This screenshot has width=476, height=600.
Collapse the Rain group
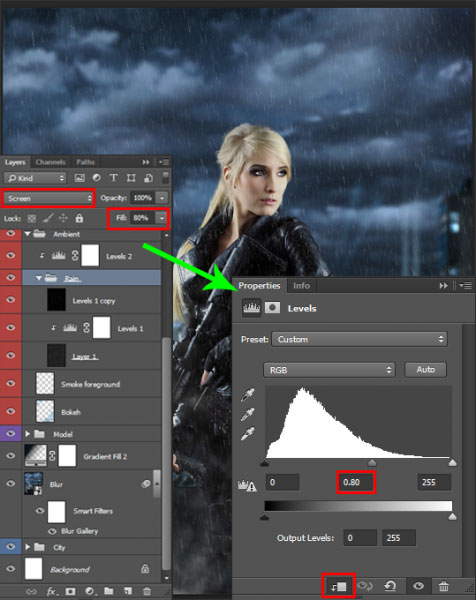[39, 278]
